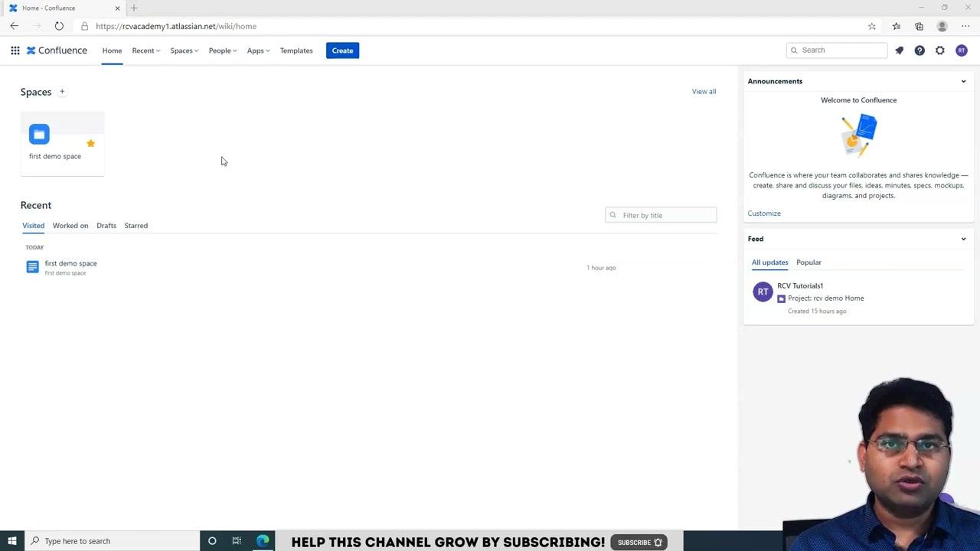Open RCV Tutorials1 feed link
Image resolution: width=980 pixels, height=551 pixels.
click(x=800, y=285)
